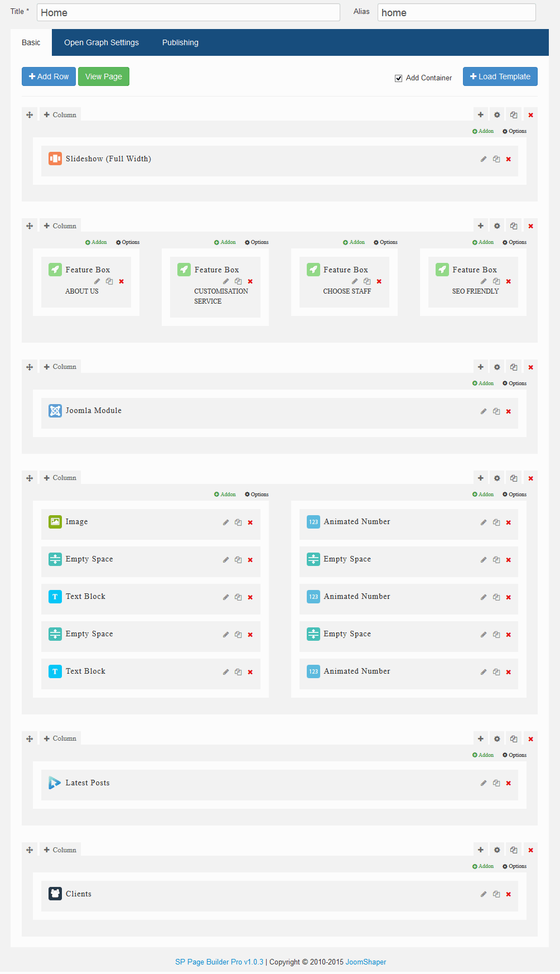Remove the SEO FRIENDLY Feature Box

[509, 281]
